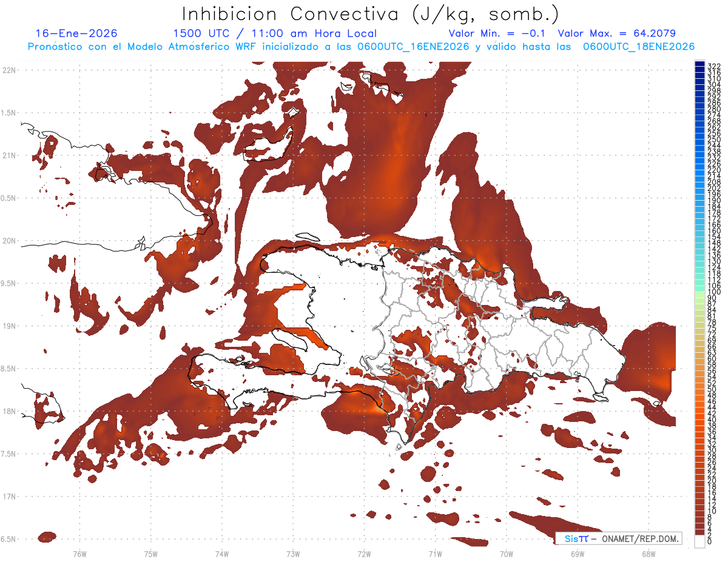This screenshot has width=728, height=562.
Task: Click the '8.5N' latitude label
Action: tap(8, 369)
